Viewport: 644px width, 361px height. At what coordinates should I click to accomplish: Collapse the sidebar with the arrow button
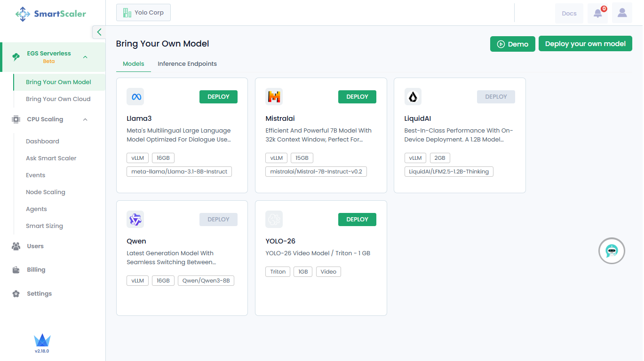click(x=99, y=32)
